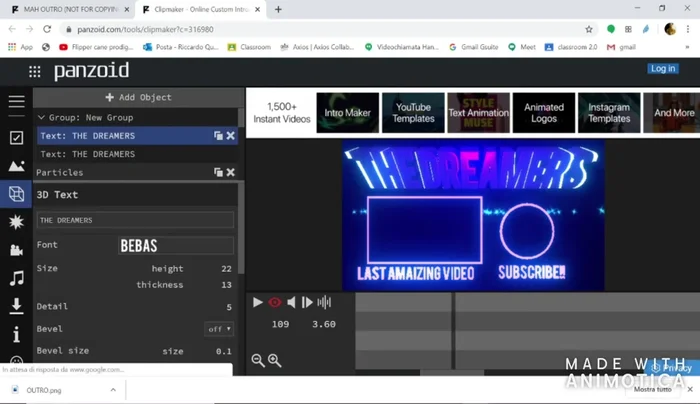Duplicate the Particles object
Screen dimensions: 700x404
218,172
